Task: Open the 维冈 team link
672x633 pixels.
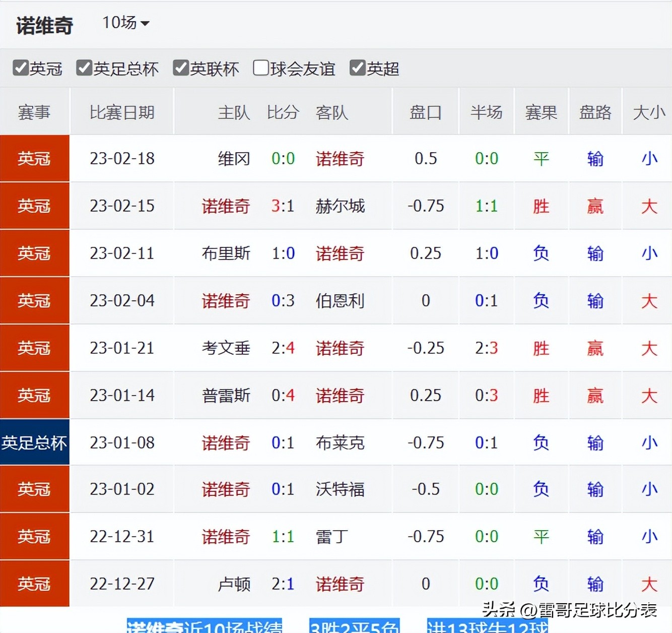Action: 234,159
